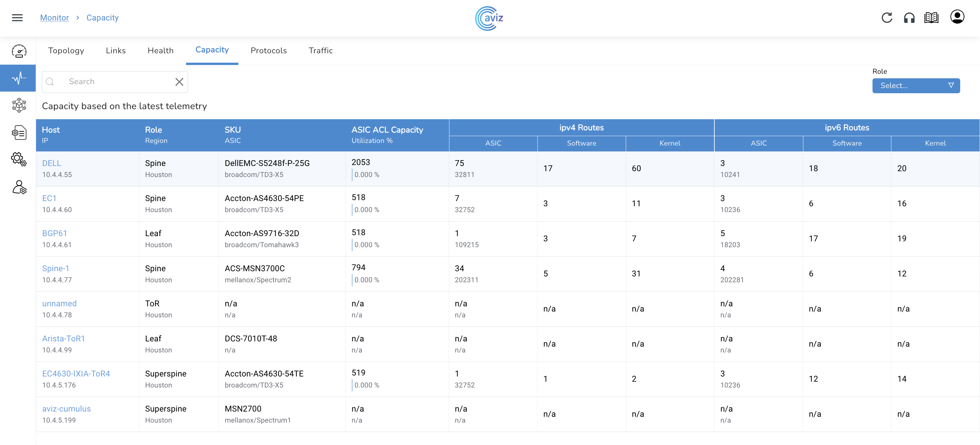This screenshot has width=980, height=445.
Task: Open the Traffic tab
Action: pos(320,51)
